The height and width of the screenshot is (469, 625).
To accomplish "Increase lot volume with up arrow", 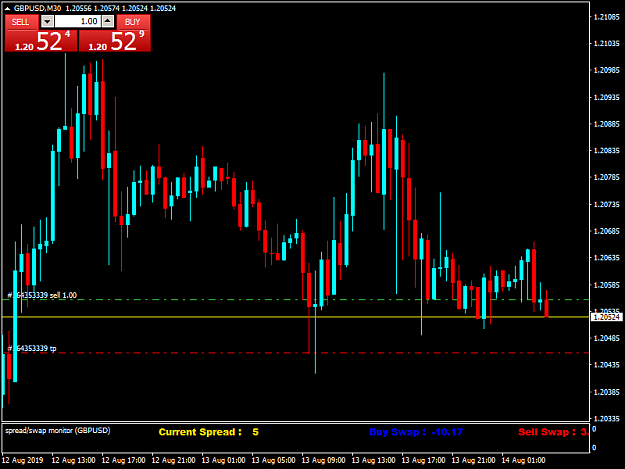I will coord(108,22).
